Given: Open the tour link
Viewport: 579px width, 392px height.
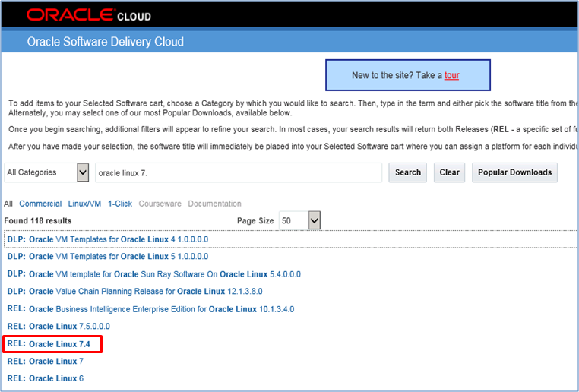Looking at the screenshot, I should (x=451, y=75).
